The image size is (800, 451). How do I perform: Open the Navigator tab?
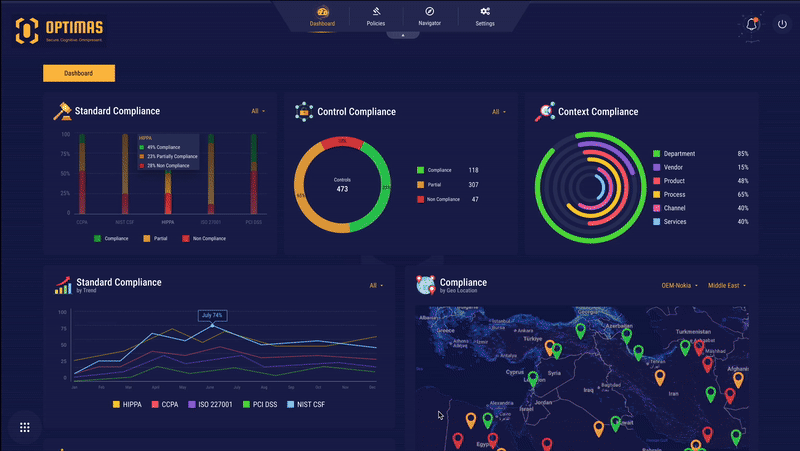pos(430,16)
